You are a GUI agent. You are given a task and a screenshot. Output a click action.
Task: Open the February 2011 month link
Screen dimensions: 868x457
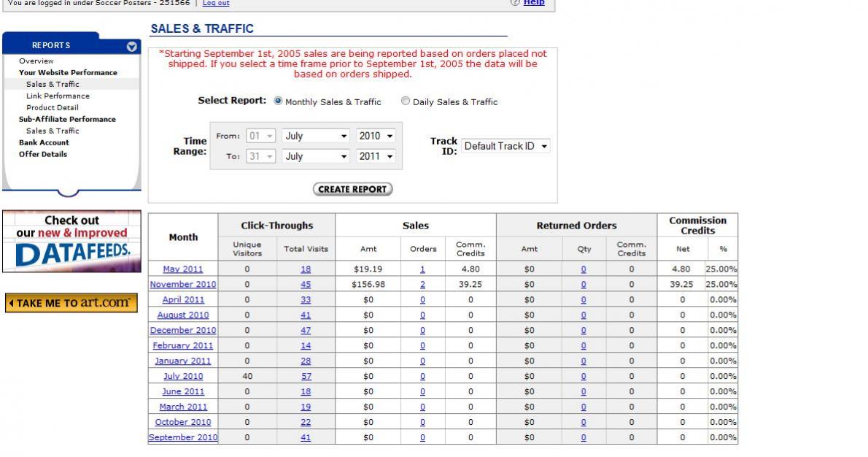[x=182, y=345]
